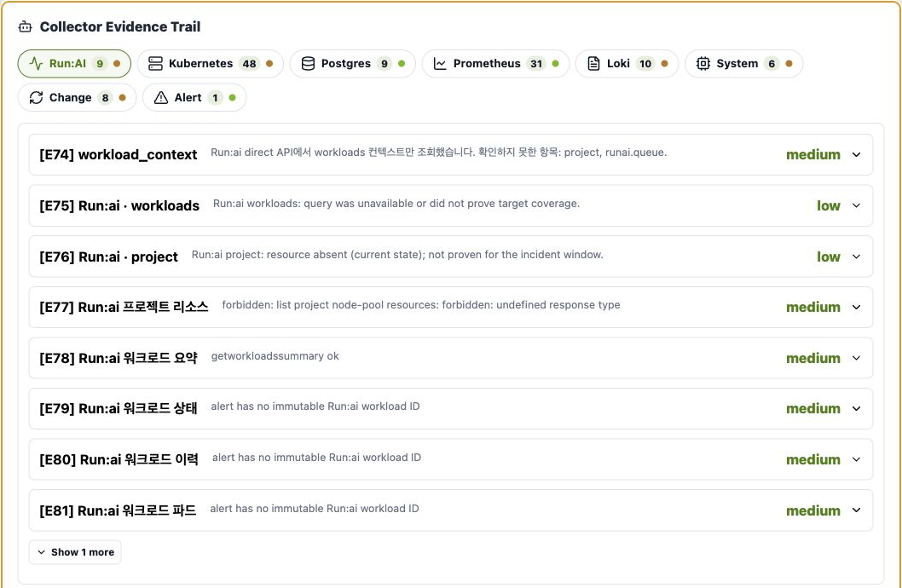
Task: Click the amber status dot on System
Action: pyautogui.click(x=789, y=63)
